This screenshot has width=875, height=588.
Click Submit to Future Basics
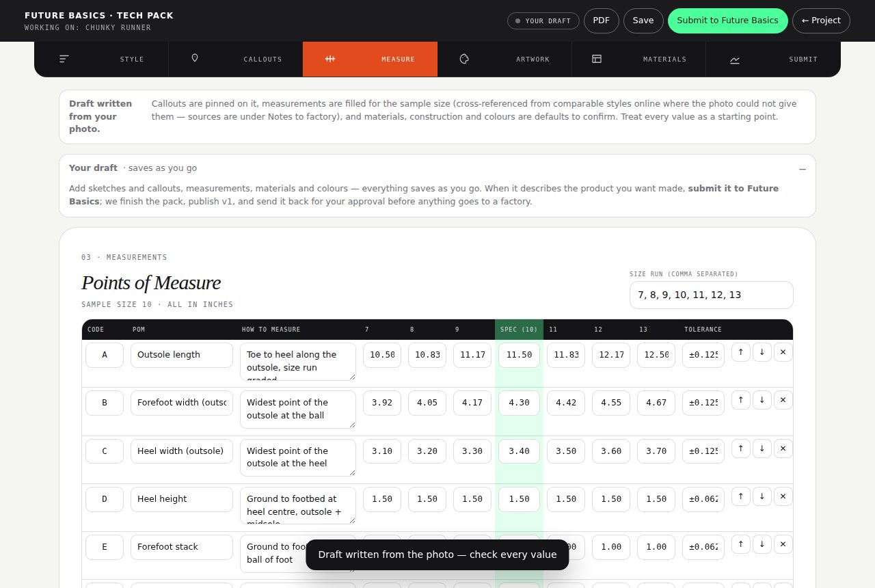[727, 21]
